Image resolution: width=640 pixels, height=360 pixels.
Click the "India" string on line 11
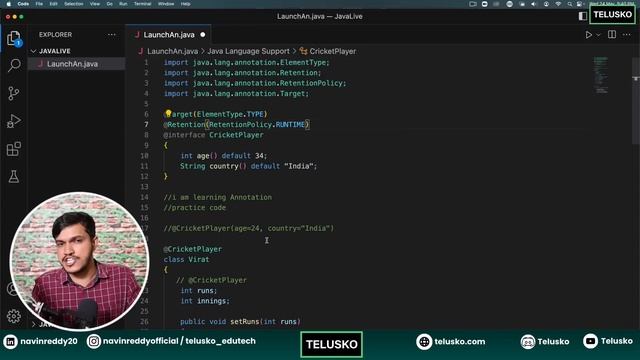click(298, 166)
